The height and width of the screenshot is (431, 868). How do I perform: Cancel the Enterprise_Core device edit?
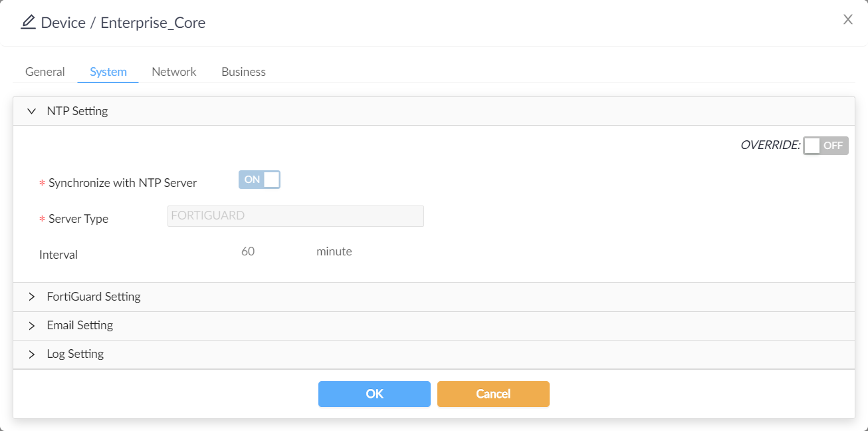pos(493,394)
